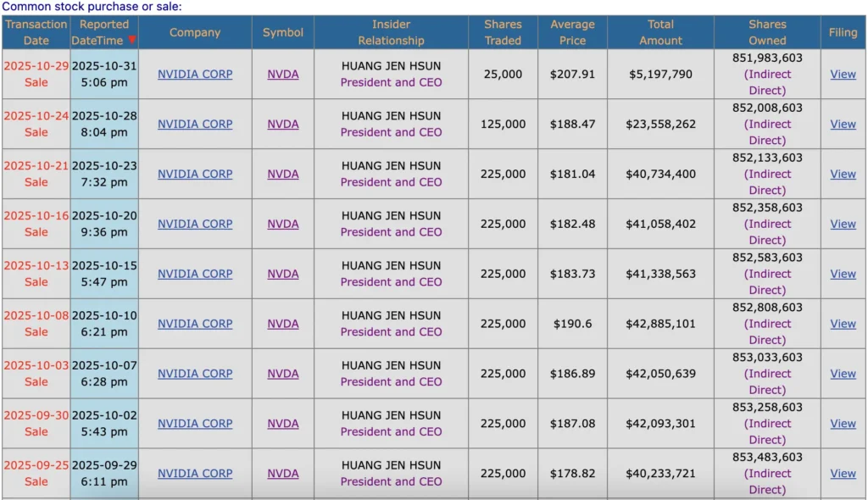The image size is (868, 500).
Task: Open NVIDIA CORP link in the 2025-09-30 row
Action: 195,424
